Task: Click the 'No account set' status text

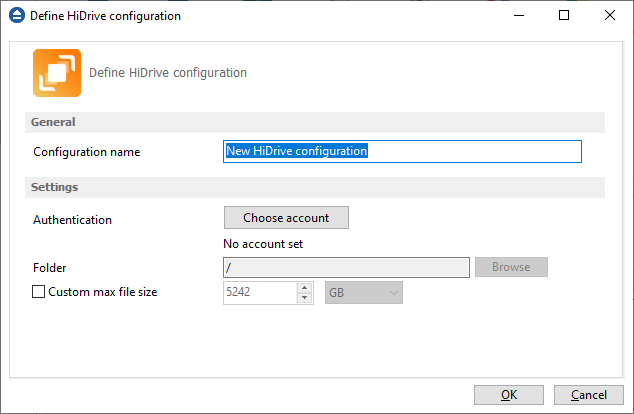Action: (x=263, y=244)
